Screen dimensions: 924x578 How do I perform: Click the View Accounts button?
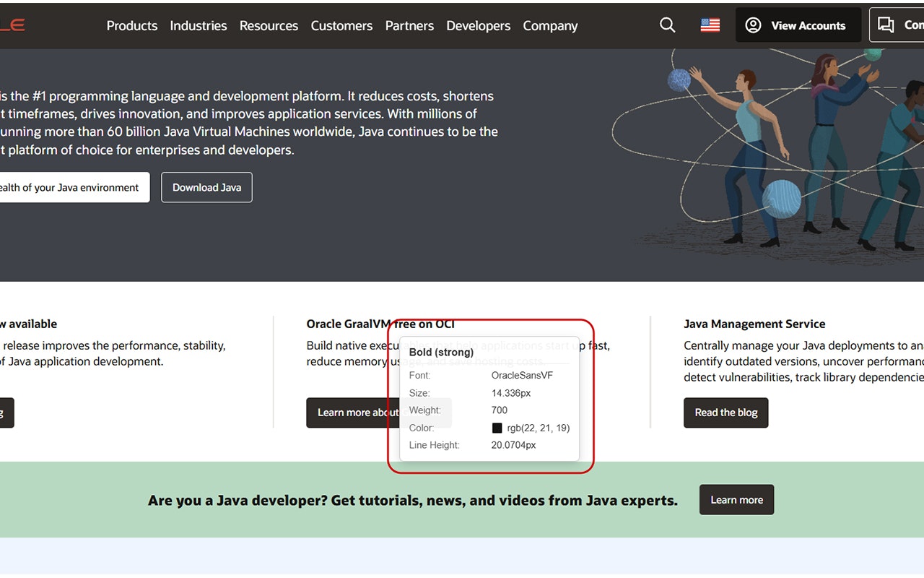[798, 25]
